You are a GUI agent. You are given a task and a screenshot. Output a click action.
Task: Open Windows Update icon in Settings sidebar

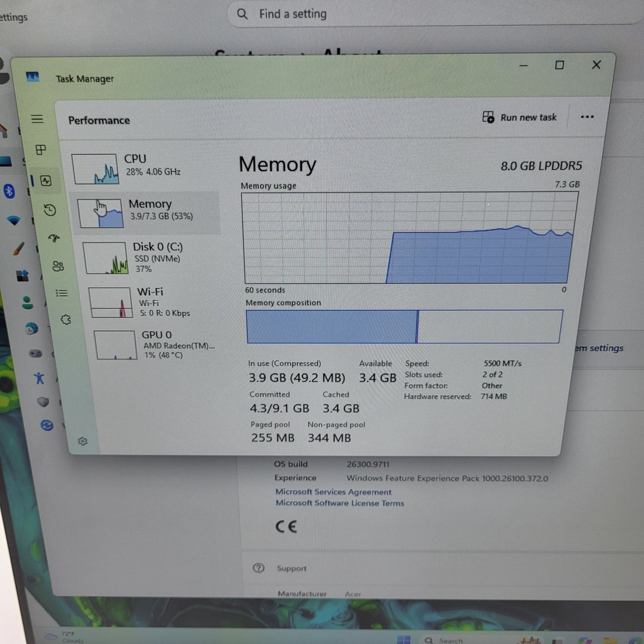pos(47,426)
